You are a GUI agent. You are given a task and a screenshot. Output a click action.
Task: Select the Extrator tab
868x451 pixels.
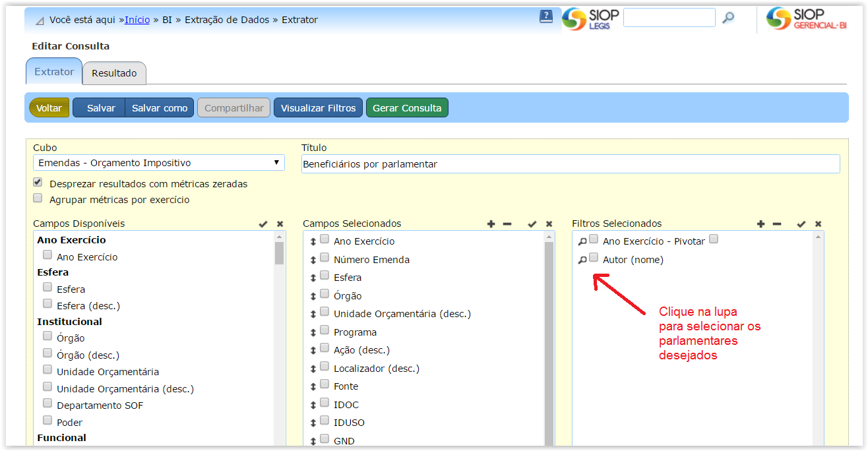(54, 72)
